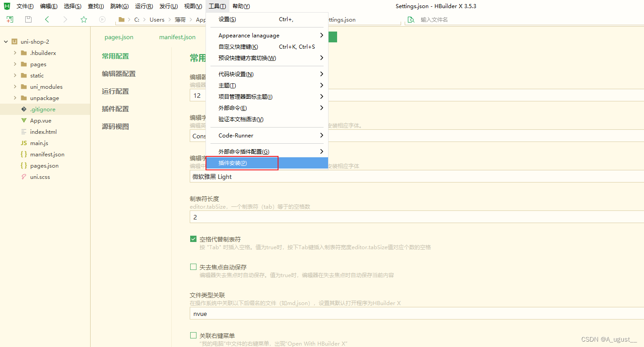
Task: Expand the unpackage folder
Action: coord(15,98)
